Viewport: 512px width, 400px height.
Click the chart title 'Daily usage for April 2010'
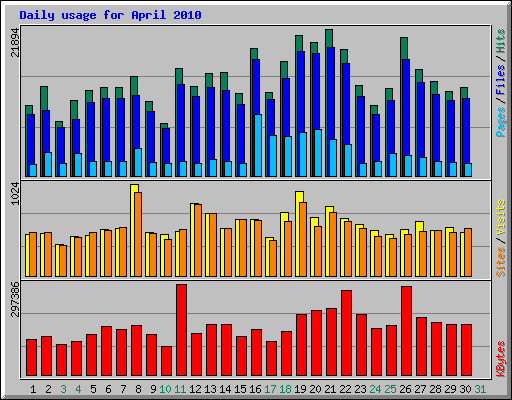[x=110, y=15]
